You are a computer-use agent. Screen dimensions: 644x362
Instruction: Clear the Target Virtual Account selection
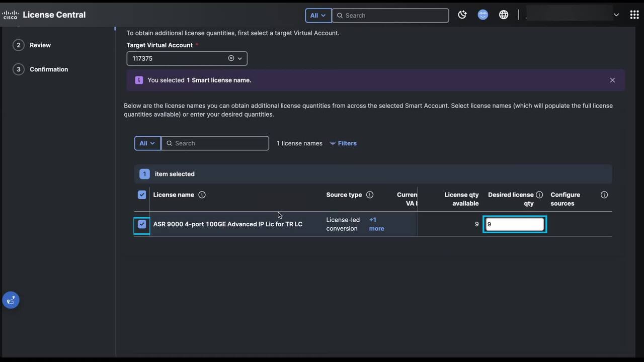pyautogui.click(x=231, y=58)
